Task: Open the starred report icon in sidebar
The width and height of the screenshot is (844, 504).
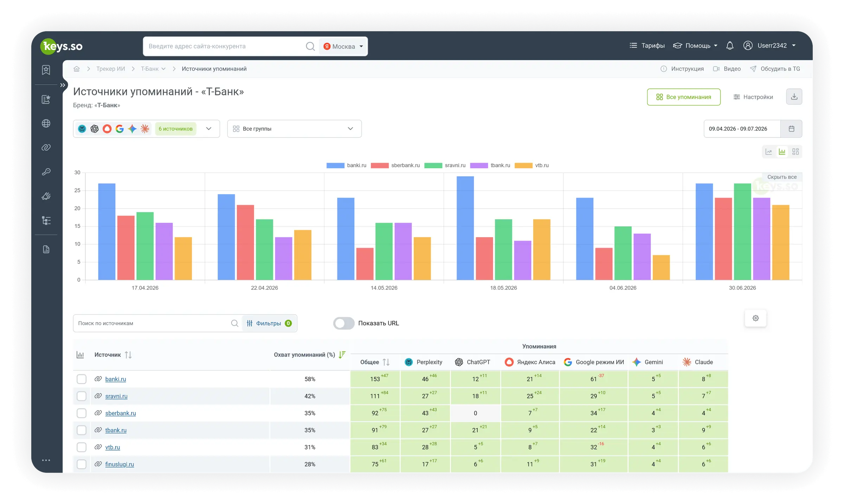Action: click(46, 100)
